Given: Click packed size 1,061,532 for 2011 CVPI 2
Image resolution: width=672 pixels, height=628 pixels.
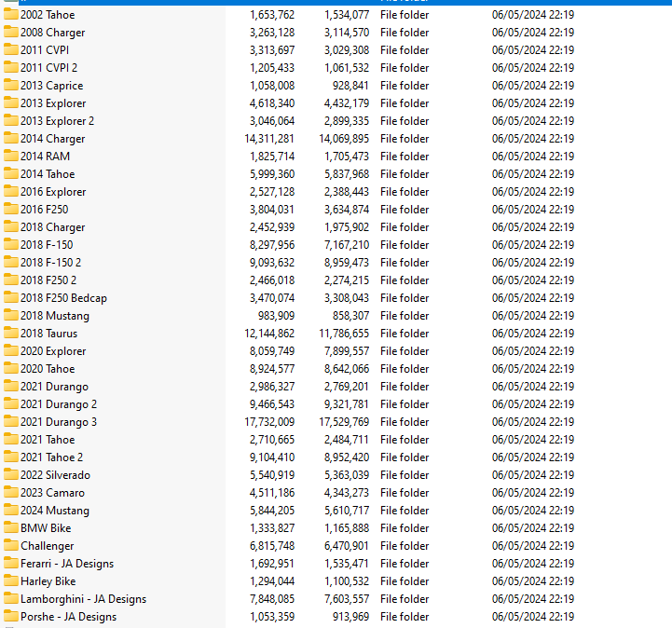Looking at the screenshot, I should pos(347,68).
